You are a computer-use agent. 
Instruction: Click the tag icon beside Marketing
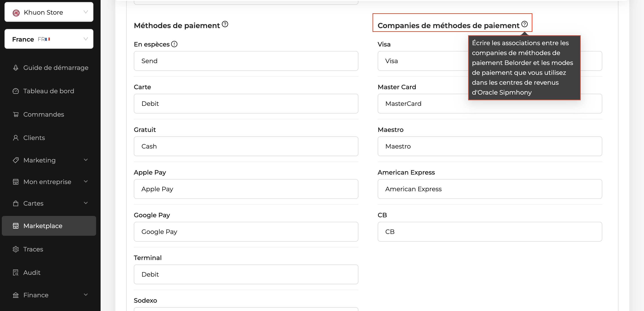[x=16, y=160]
